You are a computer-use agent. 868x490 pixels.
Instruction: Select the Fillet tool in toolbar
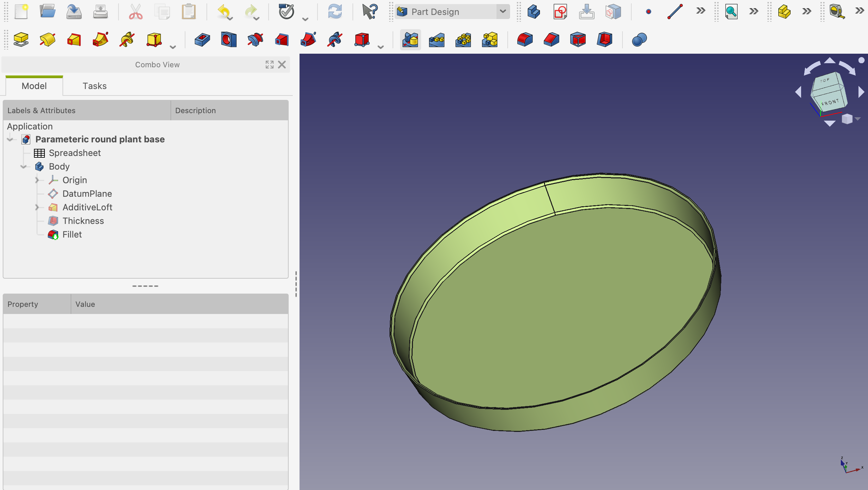click(x=525, y=40)
